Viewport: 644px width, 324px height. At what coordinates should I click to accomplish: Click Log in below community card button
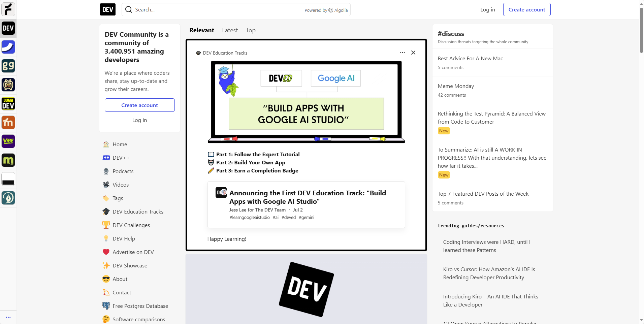pyautogui.click(x=140, y=120)
